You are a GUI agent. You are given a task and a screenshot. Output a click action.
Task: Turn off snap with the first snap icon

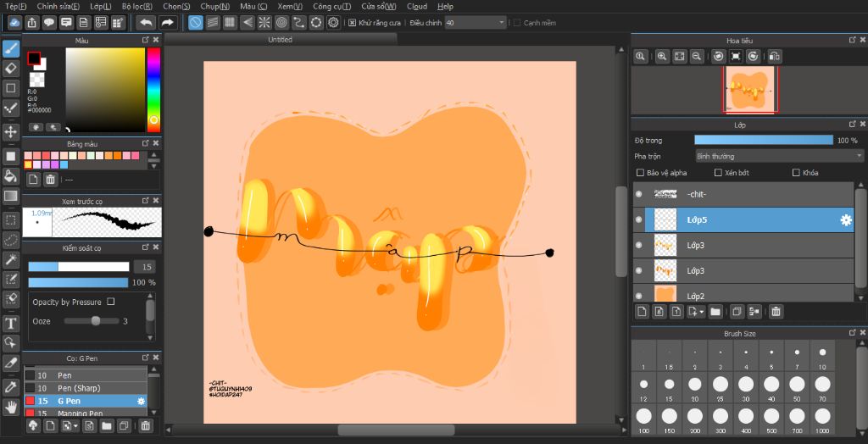pyautogui.click(x=196, y=23)
